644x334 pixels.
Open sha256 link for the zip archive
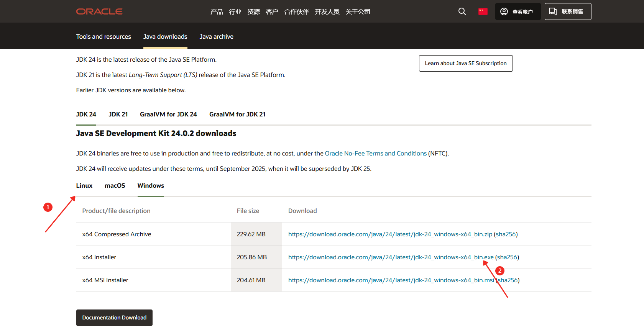506,234
